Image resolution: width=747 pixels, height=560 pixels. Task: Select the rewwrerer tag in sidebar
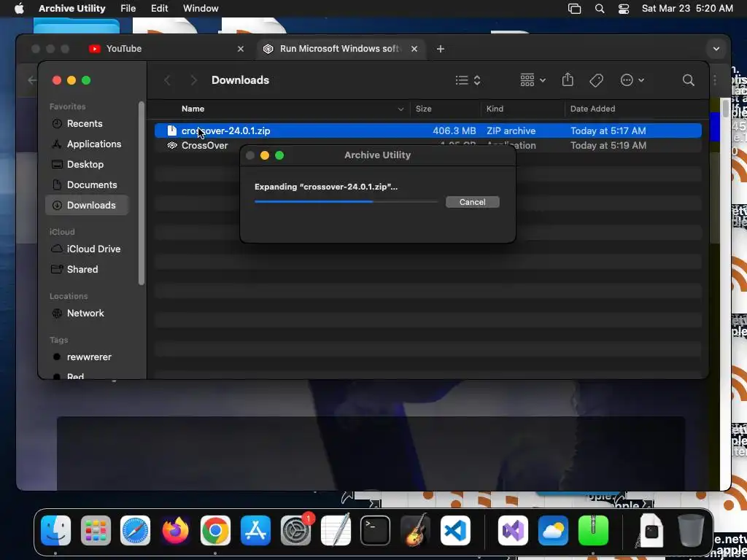coord(87,357)
